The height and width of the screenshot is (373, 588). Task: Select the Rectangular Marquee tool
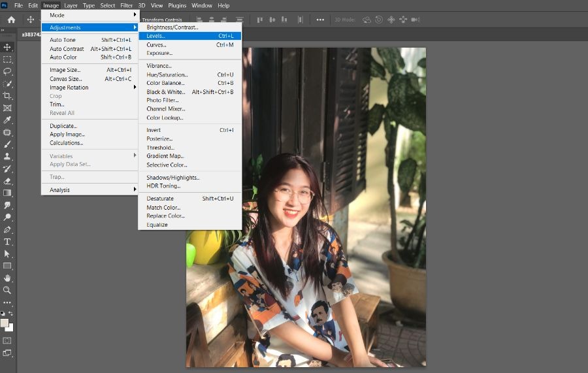coord(7,59)
